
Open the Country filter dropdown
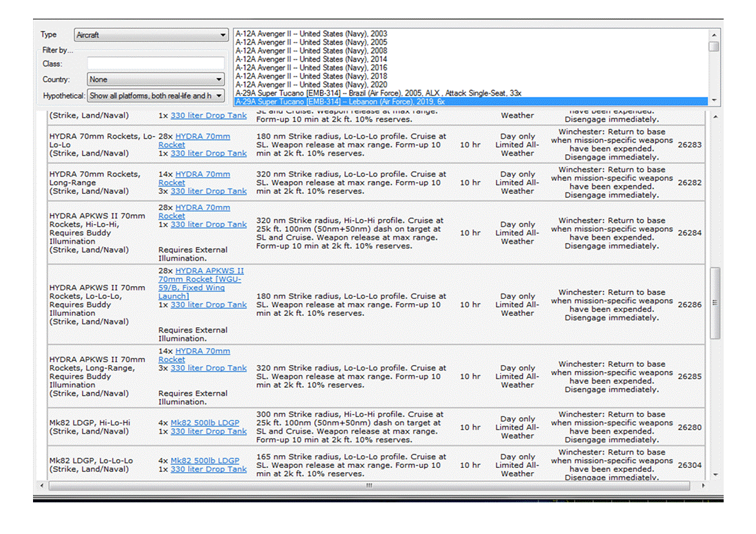(156, 79)
